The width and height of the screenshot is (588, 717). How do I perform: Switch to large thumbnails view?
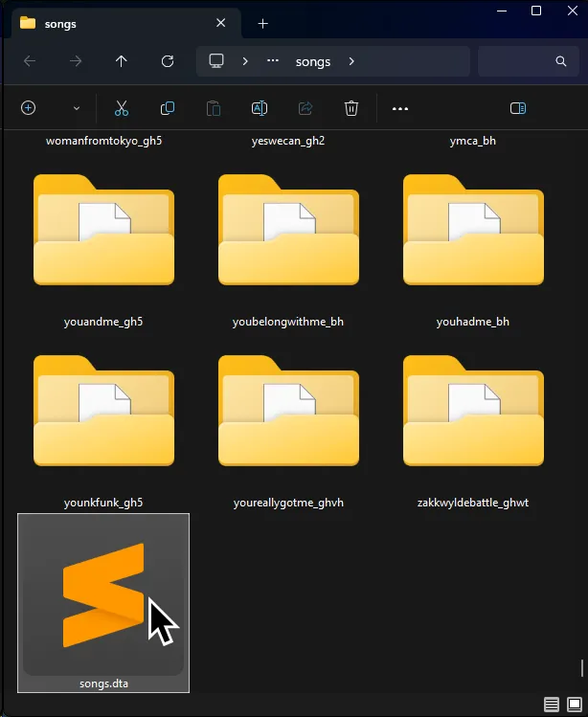pos(575,705)
